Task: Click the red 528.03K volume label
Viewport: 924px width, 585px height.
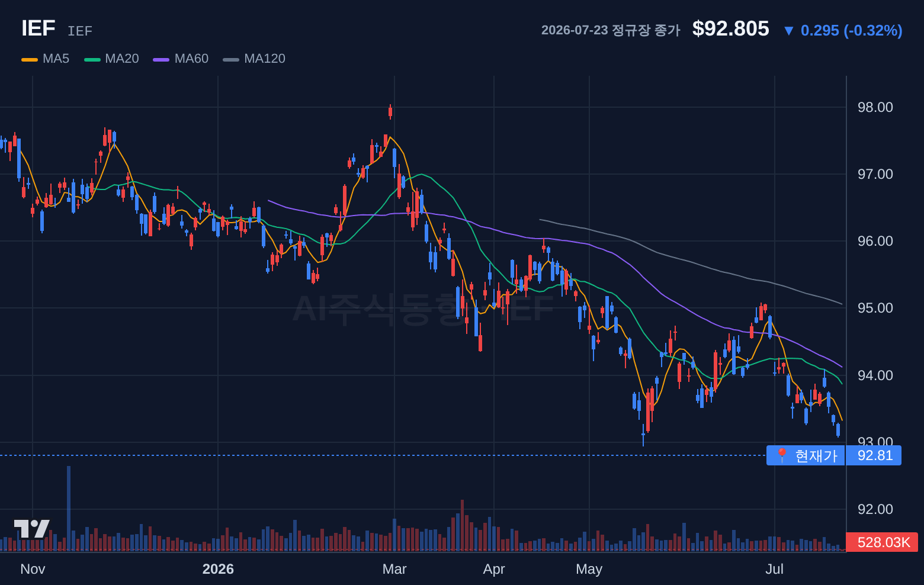Action: tap(883, 542)
